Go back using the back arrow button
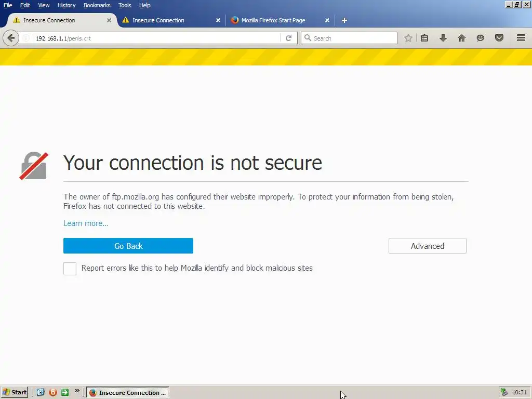The height and width of the screenshot is (399, 532). click(x=10, y=38)
